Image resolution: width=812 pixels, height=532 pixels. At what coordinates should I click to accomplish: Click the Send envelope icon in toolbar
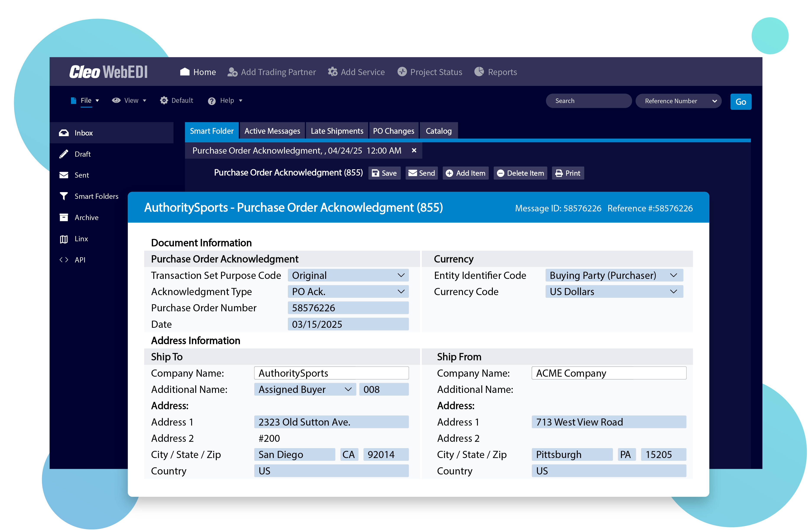coord(412,173)
